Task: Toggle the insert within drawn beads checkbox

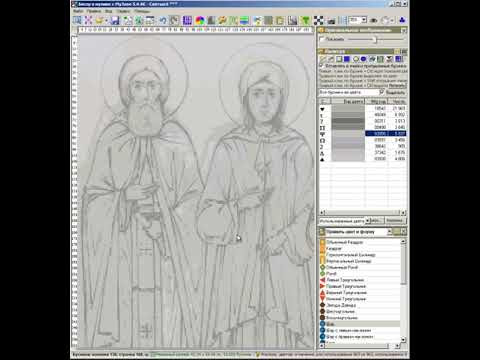Action: coord(322,66)
